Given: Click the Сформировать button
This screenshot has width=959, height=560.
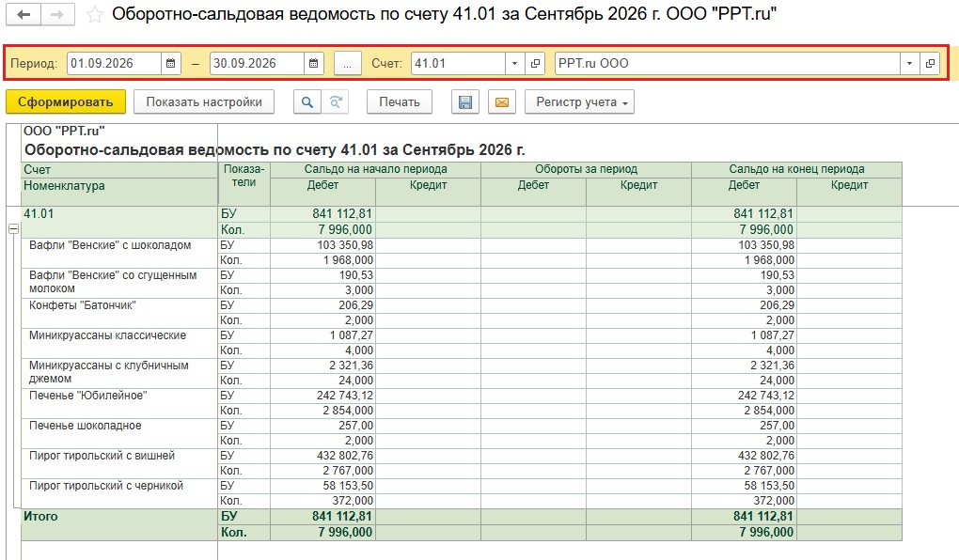Looking at the screenshot, I should [66, 102].
